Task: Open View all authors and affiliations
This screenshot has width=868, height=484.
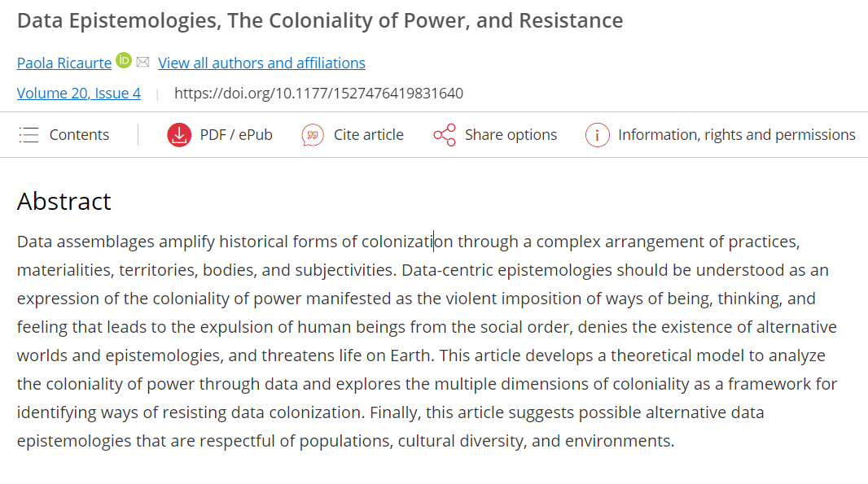Action: 261,63
